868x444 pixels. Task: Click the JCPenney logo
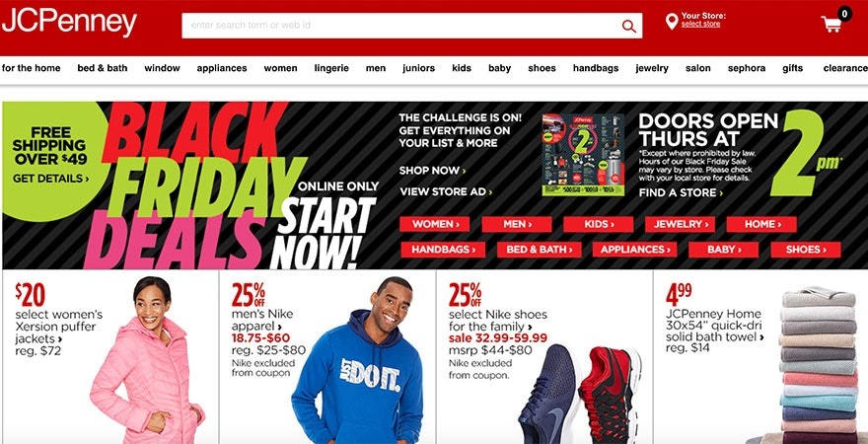pyautogui.click(x=69, y=24)
